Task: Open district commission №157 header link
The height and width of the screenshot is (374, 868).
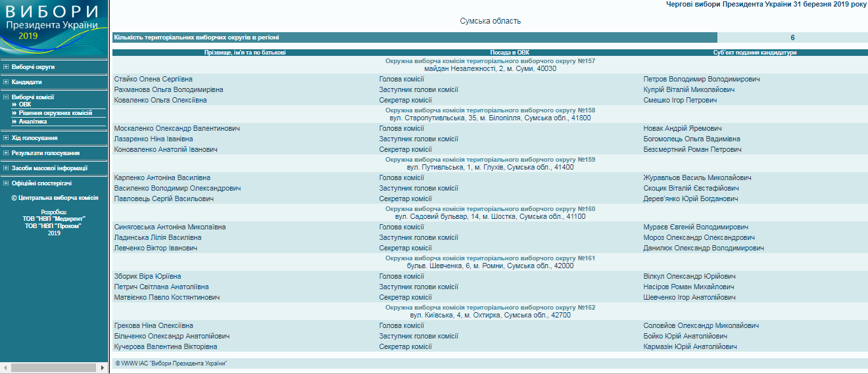Action: click(x=490, y=61)
